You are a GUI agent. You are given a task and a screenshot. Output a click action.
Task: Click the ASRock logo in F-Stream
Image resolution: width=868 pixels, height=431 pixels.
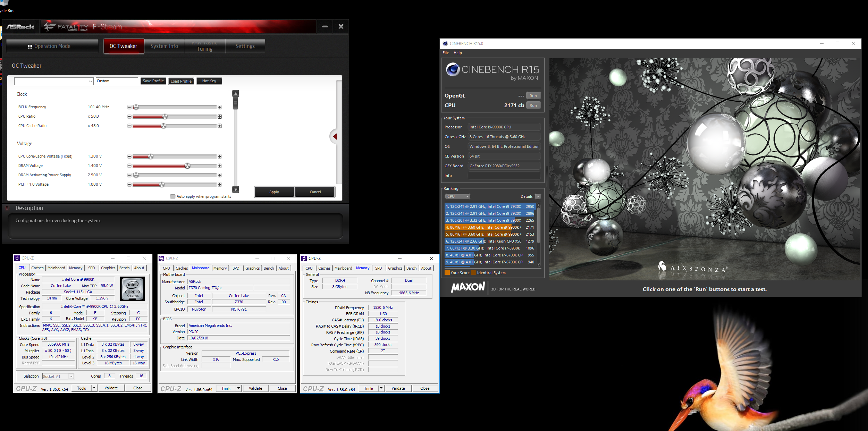click(20, 27)
